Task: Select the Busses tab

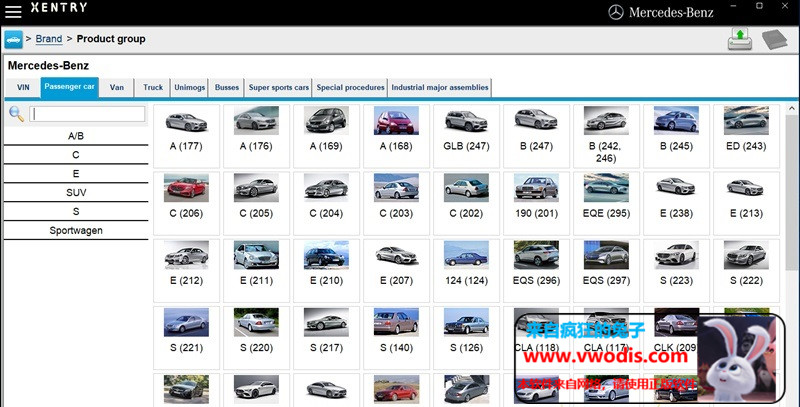Action: [x=227, y=87]
